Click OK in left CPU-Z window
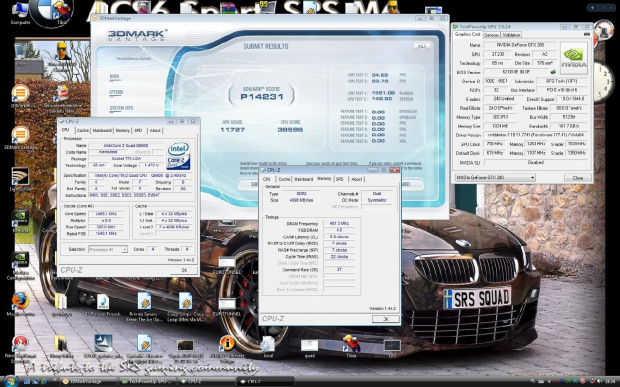 [184, 270]
